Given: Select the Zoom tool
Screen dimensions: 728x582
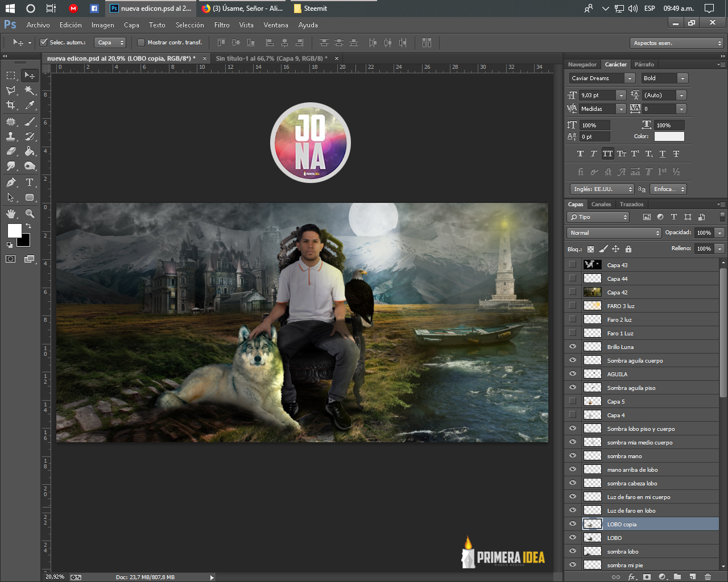Looking at the screenshot, I should point(30,214).
